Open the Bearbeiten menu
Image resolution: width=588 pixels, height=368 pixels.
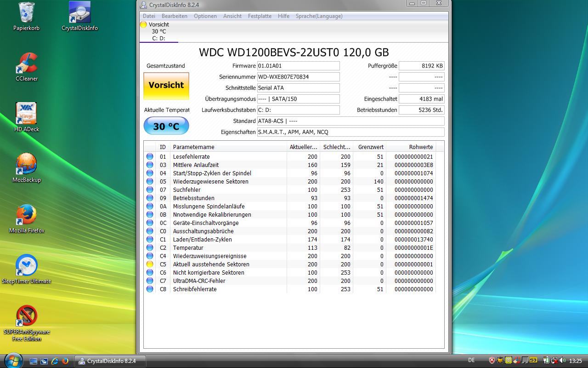tap(174, 16)
